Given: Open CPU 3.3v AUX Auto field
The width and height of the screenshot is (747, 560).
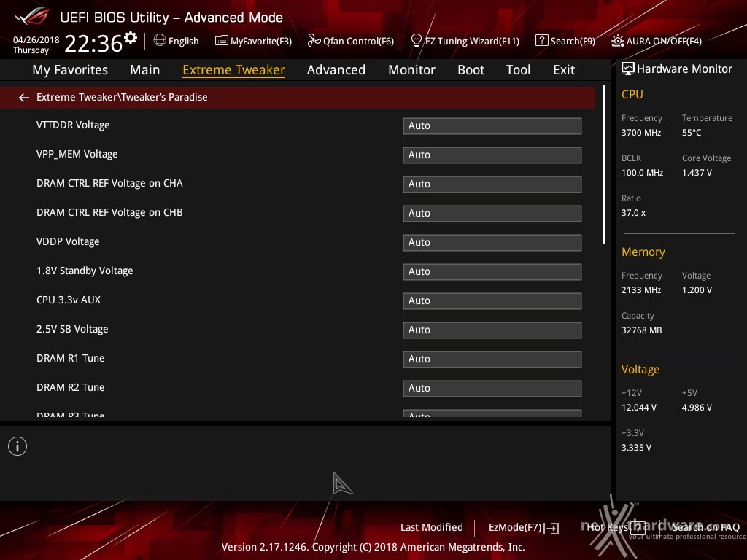Looking at the screenshot, I should (492, 301).
